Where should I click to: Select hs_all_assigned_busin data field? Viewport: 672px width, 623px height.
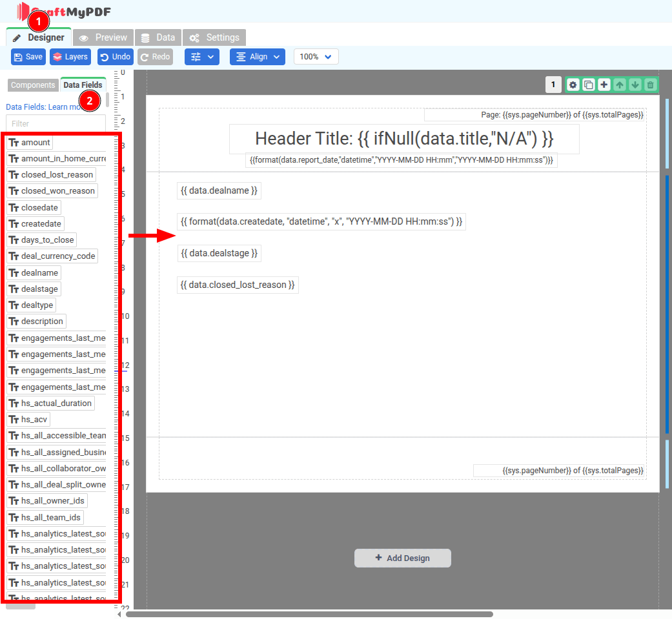point(57,452)
